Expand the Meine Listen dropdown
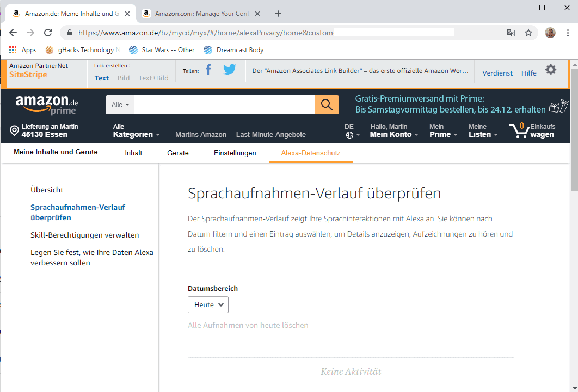 [483, 130]
